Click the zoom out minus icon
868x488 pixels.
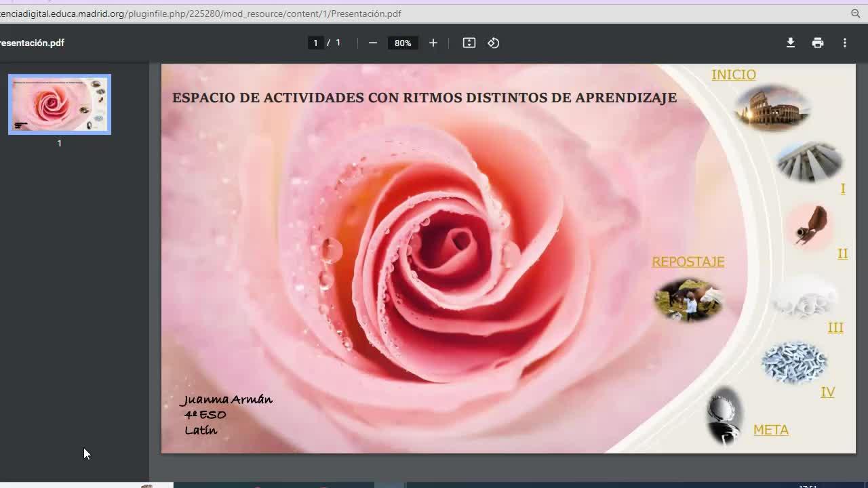click(372, 43)
